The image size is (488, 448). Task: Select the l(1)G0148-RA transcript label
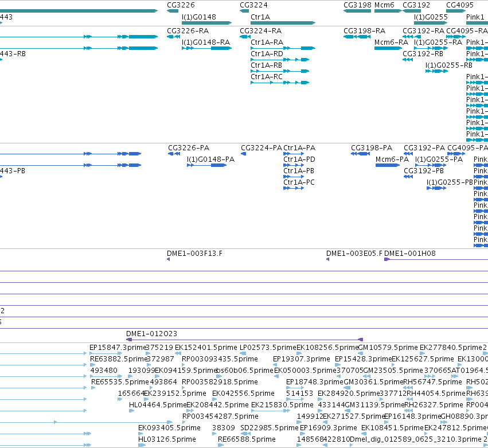click(x=206, y=42)
